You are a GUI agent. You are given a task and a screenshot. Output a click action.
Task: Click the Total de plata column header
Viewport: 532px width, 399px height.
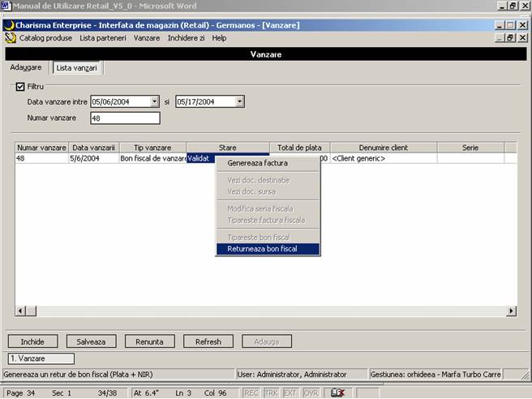click(x=299, y=148)
